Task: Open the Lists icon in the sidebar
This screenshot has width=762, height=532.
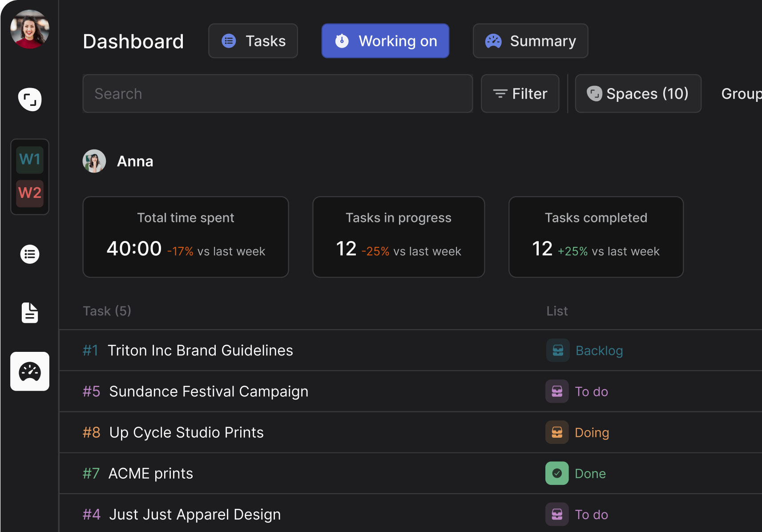Action: (x=29, y=254)
